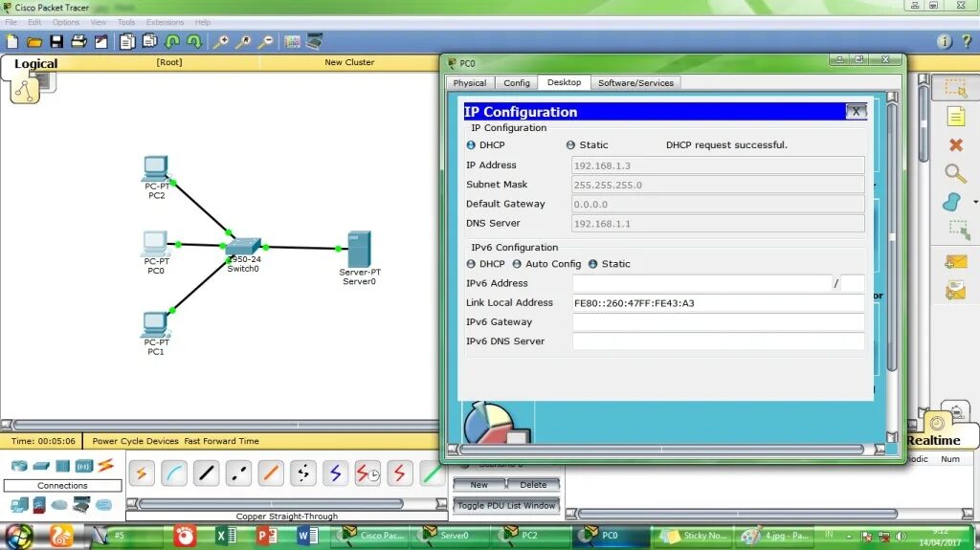Close the IP Configuration panel X
Viewport: 980px width, 550px height.
tap(856, 111)
